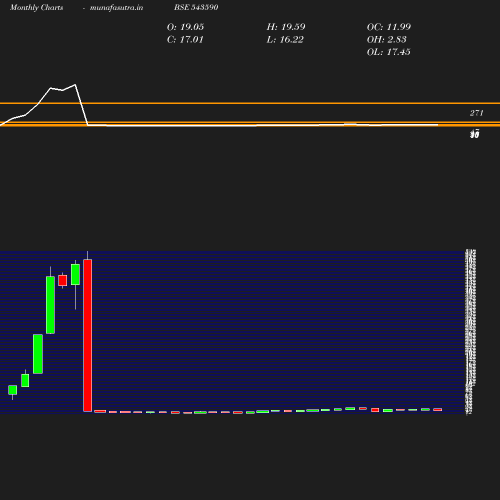This screenshot has height=500, width=500.
Task: Click the 'OC: 11.99' value
Action: click(x=389, y=27)
